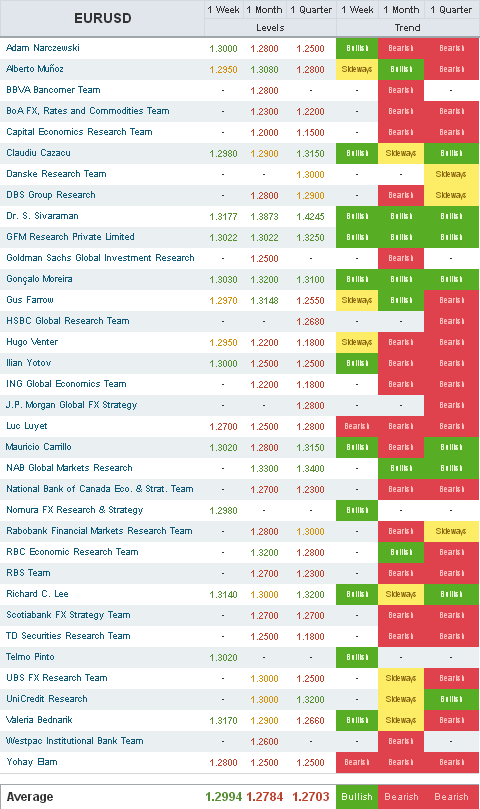Open ING Global Economics Team link

[66, 384]
